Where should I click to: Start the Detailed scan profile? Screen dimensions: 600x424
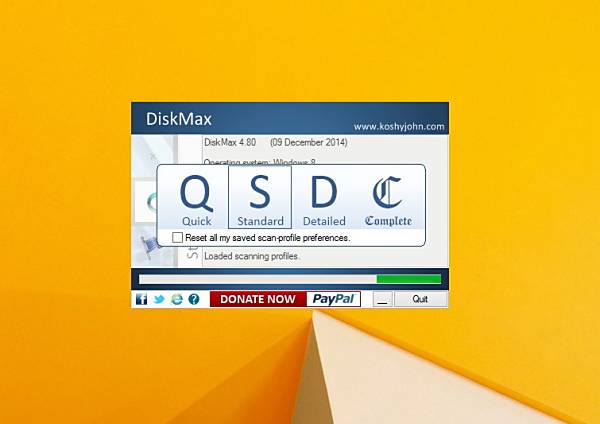(324, 198)
